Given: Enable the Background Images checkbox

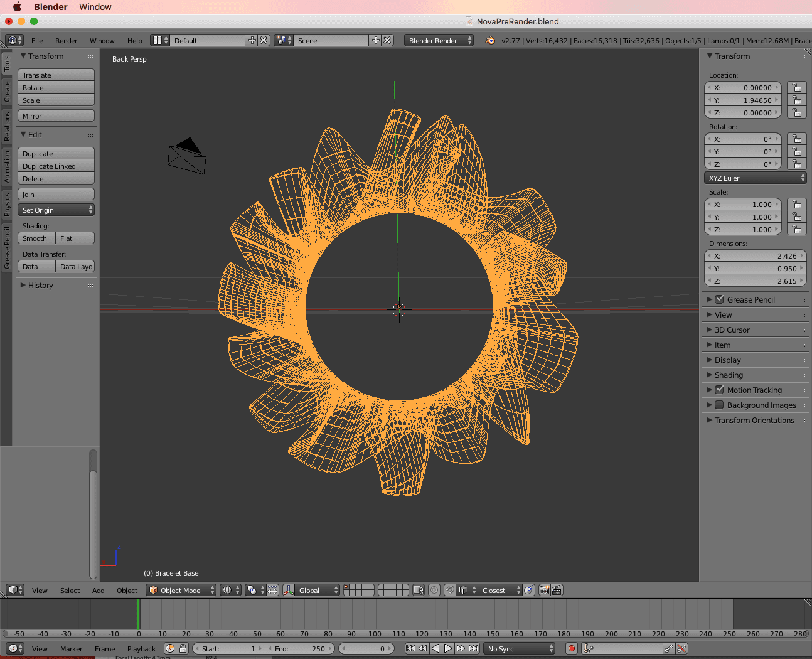Looking at the screenshot, I should 720,405.
